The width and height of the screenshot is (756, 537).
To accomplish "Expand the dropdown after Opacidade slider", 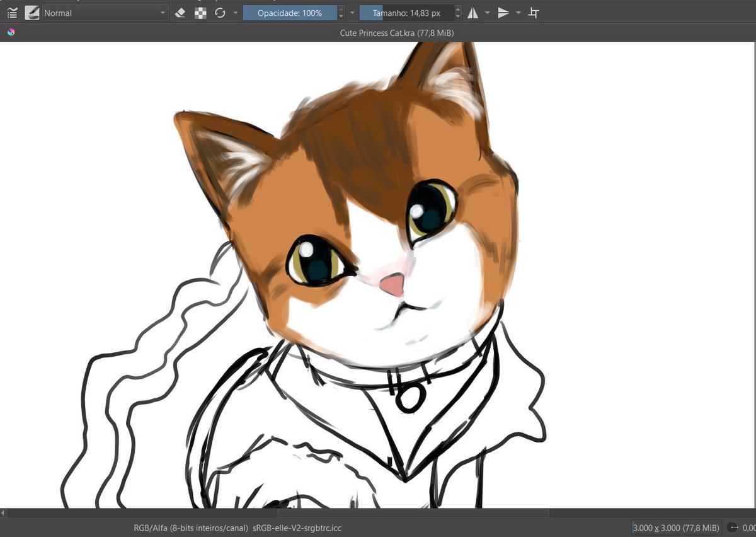I will point(352,13).
